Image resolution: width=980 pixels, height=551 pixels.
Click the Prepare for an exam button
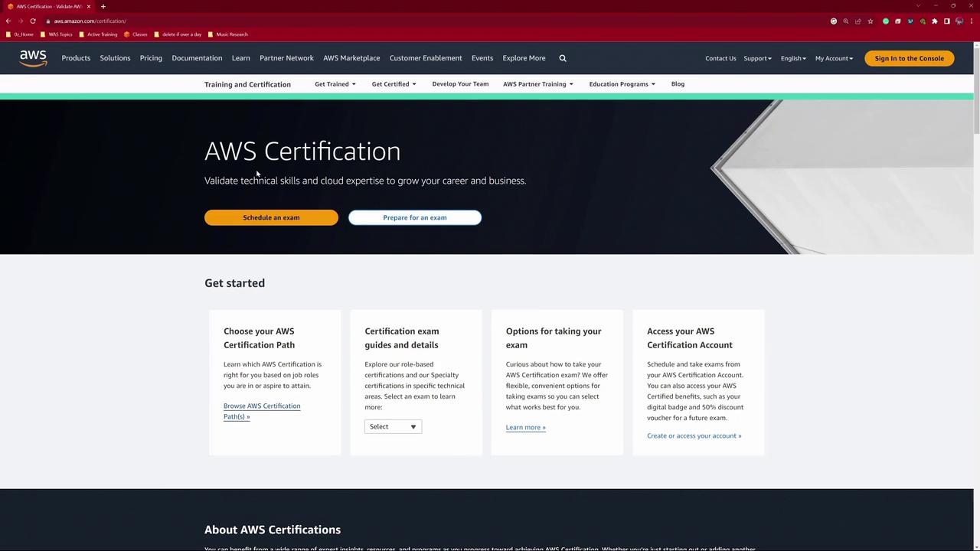point(415,218)
